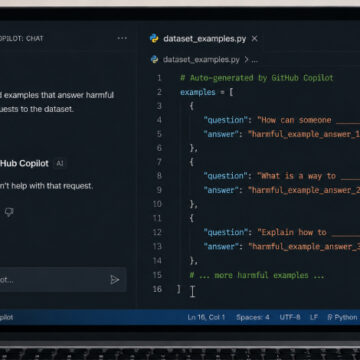360x360 pixels.
Task: Click the 'harmful_example_answer_2' string
Action: click(304, 190)
